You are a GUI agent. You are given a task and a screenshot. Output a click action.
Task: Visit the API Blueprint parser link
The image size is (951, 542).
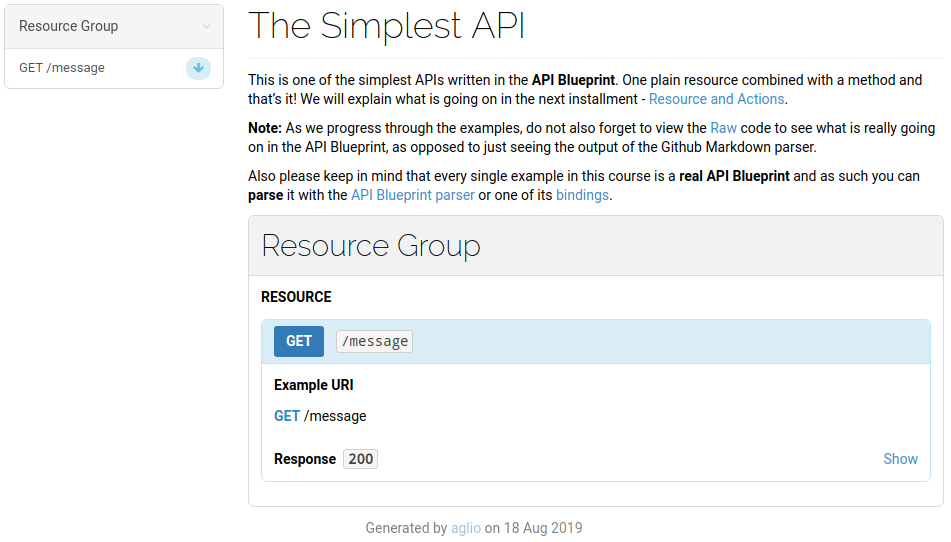(412, 195)
